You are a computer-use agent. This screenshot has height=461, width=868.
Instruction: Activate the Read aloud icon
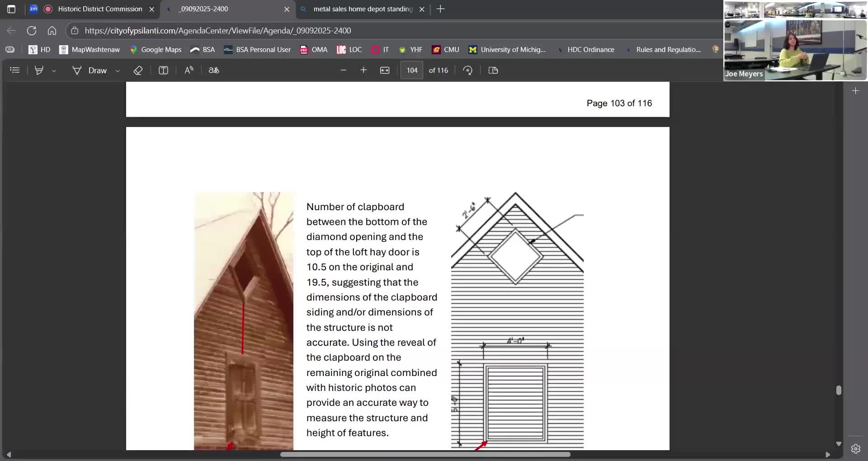click(189, 70)
